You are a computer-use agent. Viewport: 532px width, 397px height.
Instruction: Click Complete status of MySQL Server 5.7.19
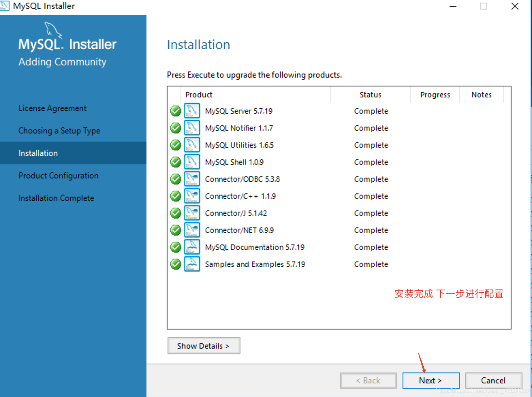[x=371, y=111]
